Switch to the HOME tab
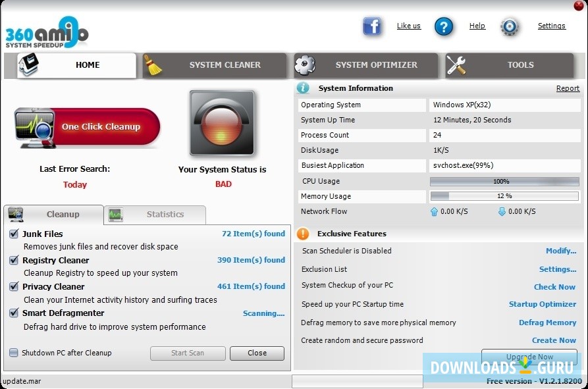Viewport: 588px width, 389px height. (76, 65)
